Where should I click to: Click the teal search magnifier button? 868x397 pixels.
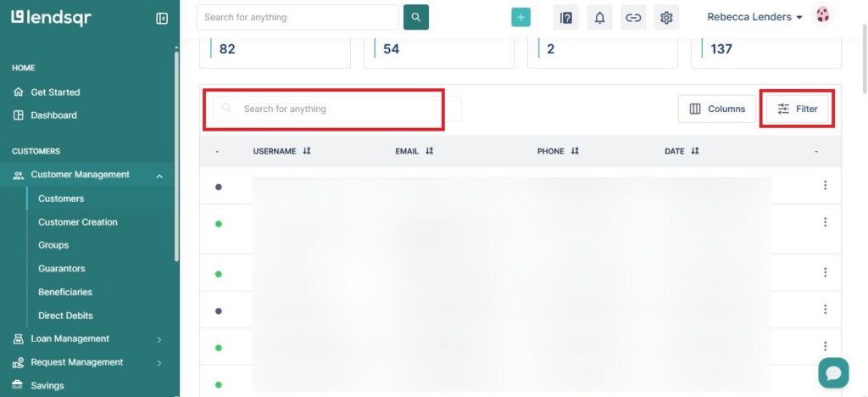point(416,17)
